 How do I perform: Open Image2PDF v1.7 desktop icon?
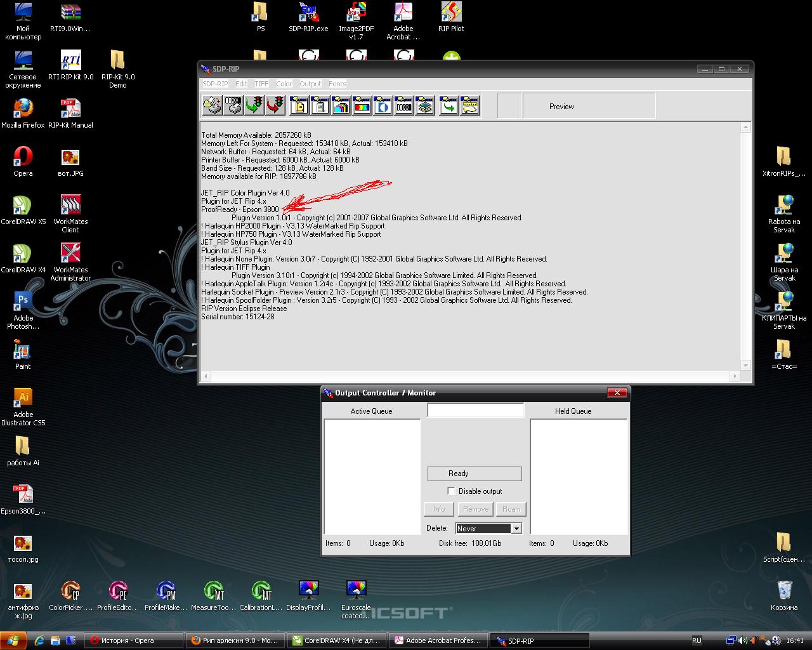pyautogui.click(x=356, y=21)
